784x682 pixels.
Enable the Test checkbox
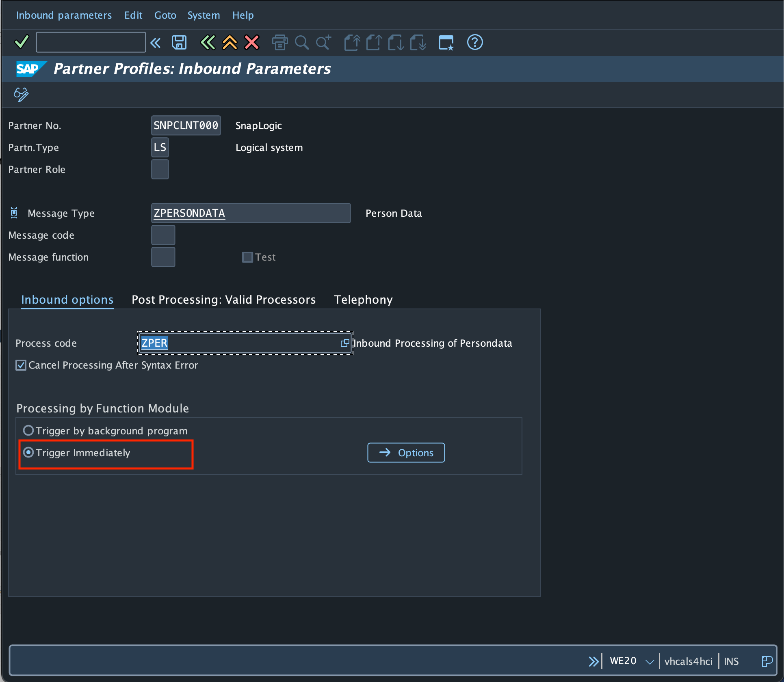point(247,257)
